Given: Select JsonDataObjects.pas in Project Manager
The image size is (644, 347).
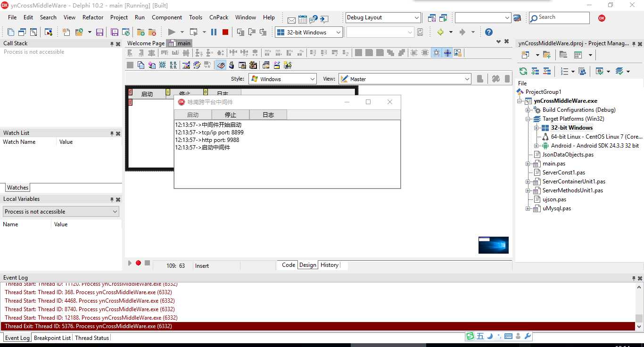Looking at the screenshot, I should 568,155.
